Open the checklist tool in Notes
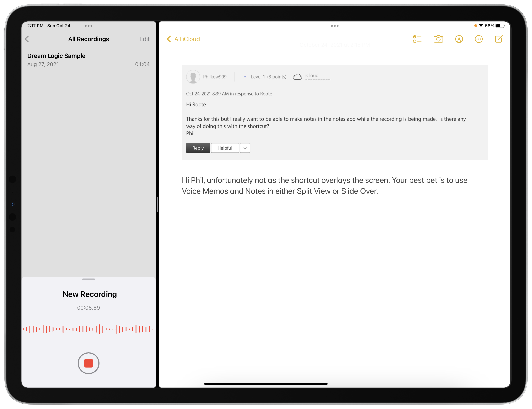 417,39
